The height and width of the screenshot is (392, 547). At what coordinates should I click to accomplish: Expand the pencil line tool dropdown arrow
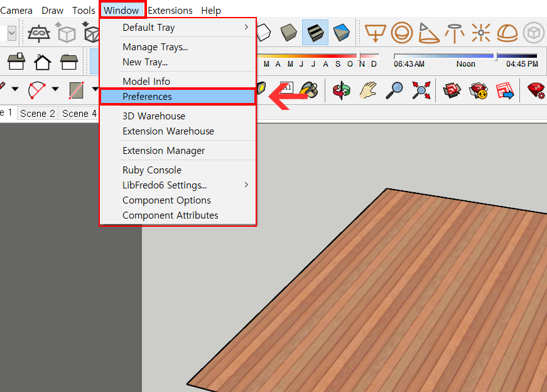tap(15, 89)
